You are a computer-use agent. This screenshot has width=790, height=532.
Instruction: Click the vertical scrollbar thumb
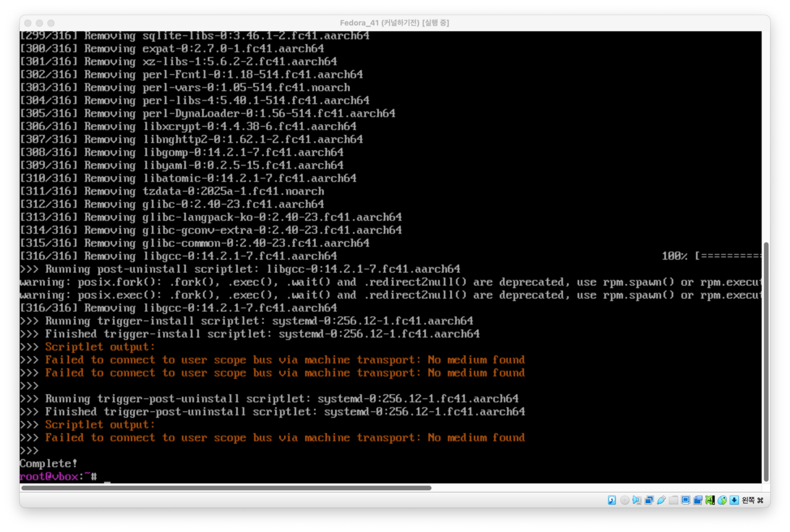[x=766, y=361]
